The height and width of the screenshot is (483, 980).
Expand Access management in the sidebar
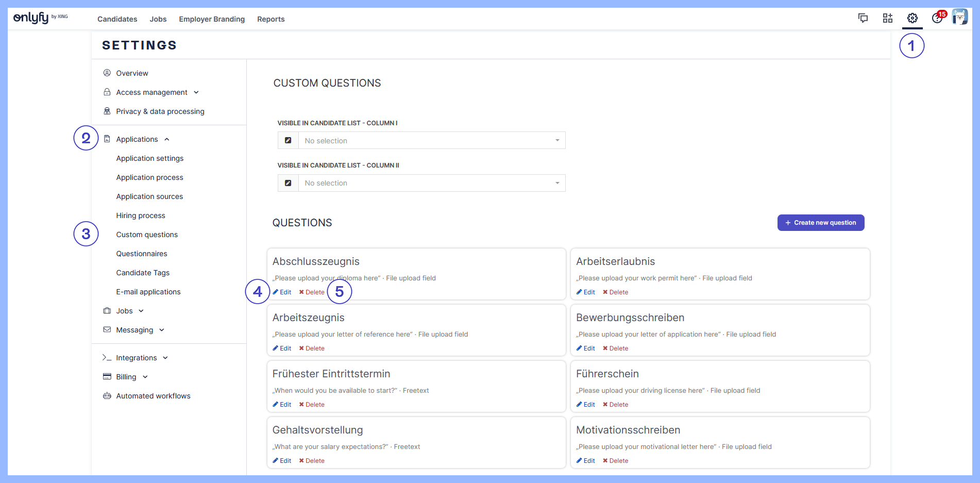pos(151,92)
